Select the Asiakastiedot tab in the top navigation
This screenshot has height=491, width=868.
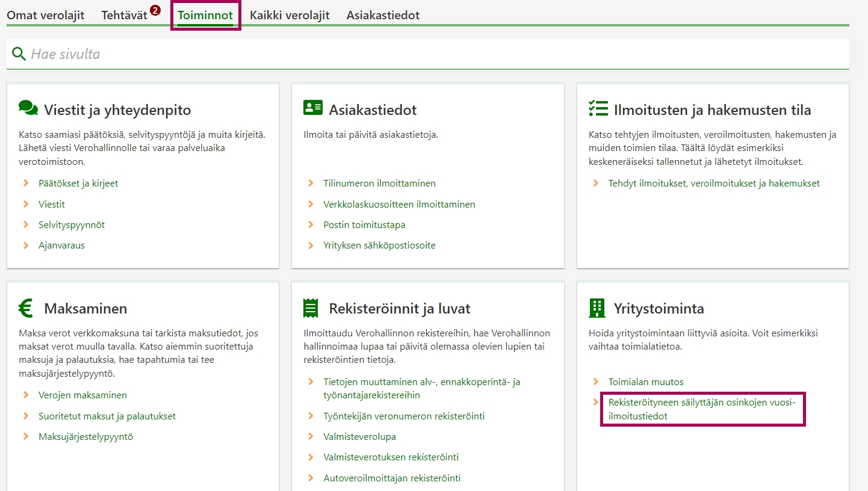tap(383, 16)
